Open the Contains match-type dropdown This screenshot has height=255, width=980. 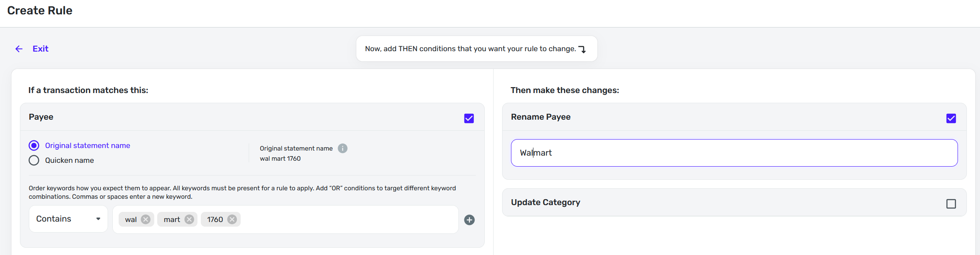68,219
